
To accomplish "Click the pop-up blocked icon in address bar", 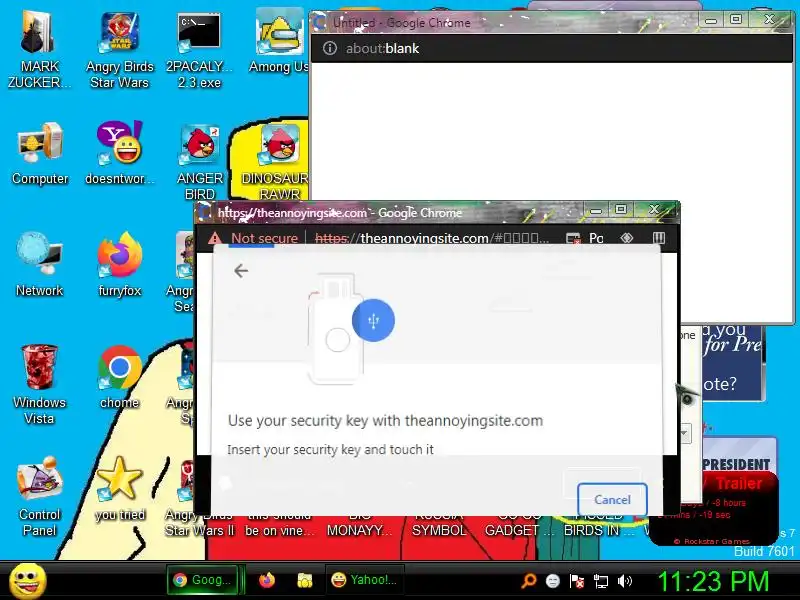I will pos(573,238).
